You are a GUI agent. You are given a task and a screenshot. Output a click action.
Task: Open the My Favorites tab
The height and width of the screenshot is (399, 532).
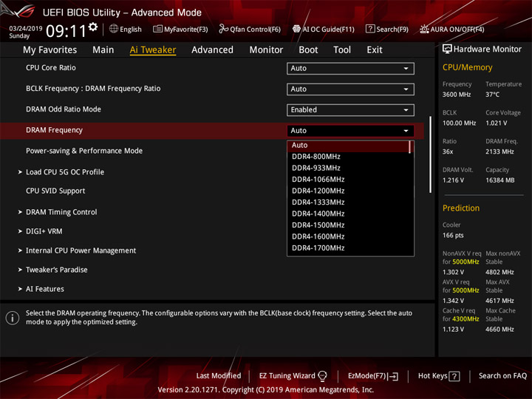(x=50, y=50)
